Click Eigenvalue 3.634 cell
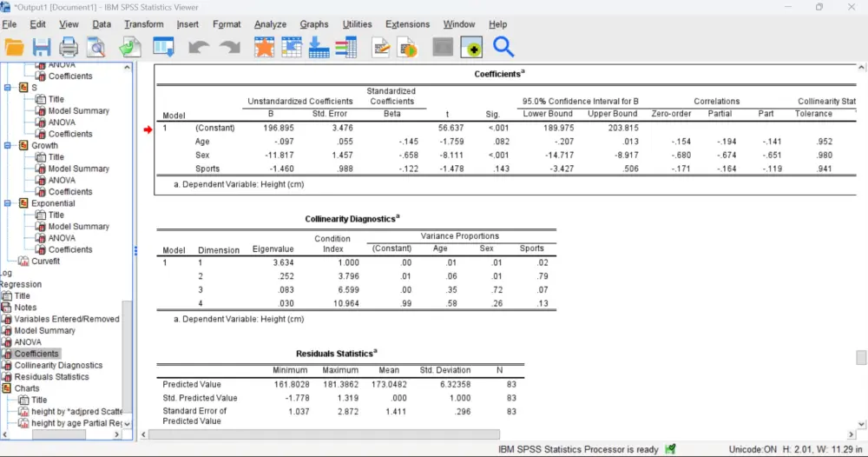Image resolution: width=868 pixels, height=457 pixels. click(284, 262)
